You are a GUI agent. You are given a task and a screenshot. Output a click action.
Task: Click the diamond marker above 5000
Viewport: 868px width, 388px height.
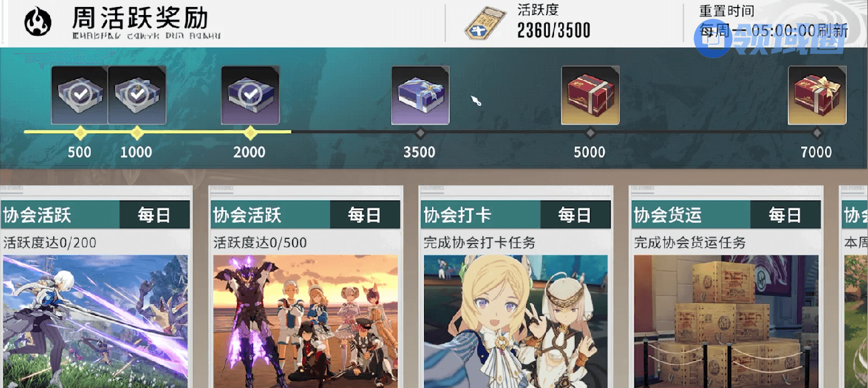tap(590, 133)
